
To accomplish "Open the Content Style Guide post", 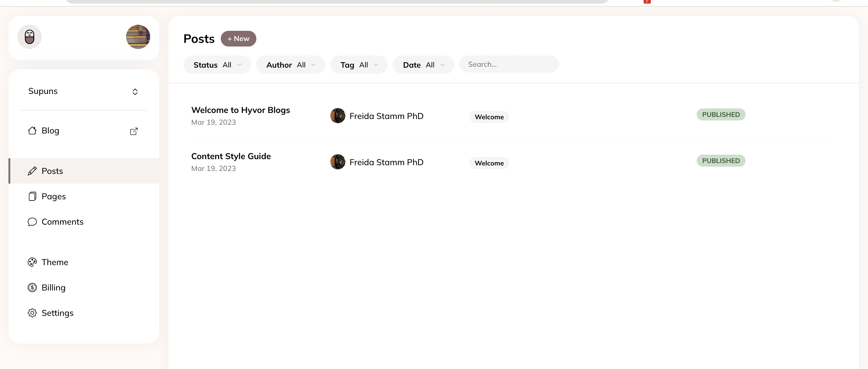I will click(231, 156).
